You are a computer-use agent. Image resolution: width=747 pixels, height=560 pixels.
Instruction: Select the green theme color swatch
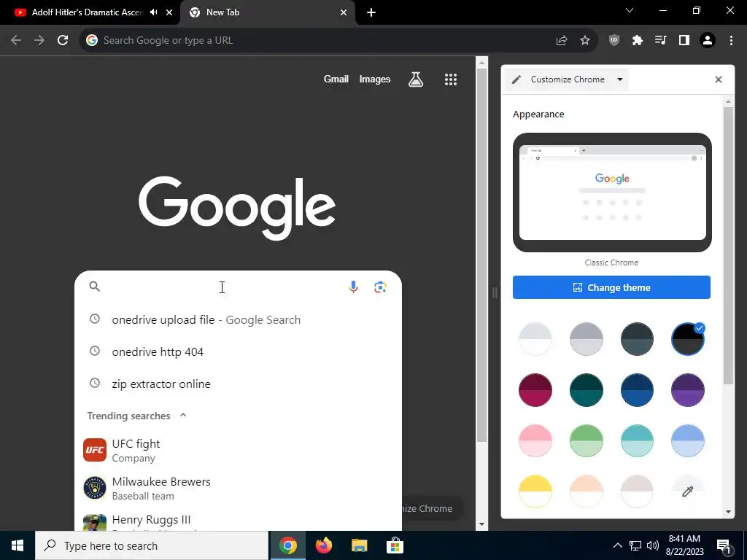tap(586, 441)
